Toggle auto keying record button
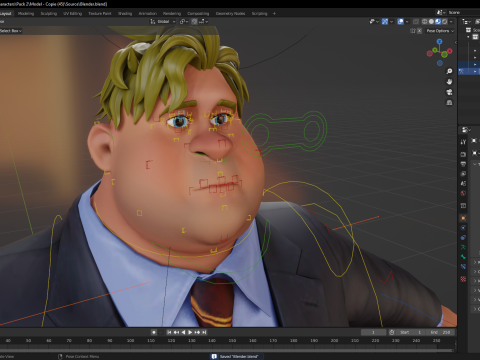Screen dimensions: 480x360 pos(154,332)
